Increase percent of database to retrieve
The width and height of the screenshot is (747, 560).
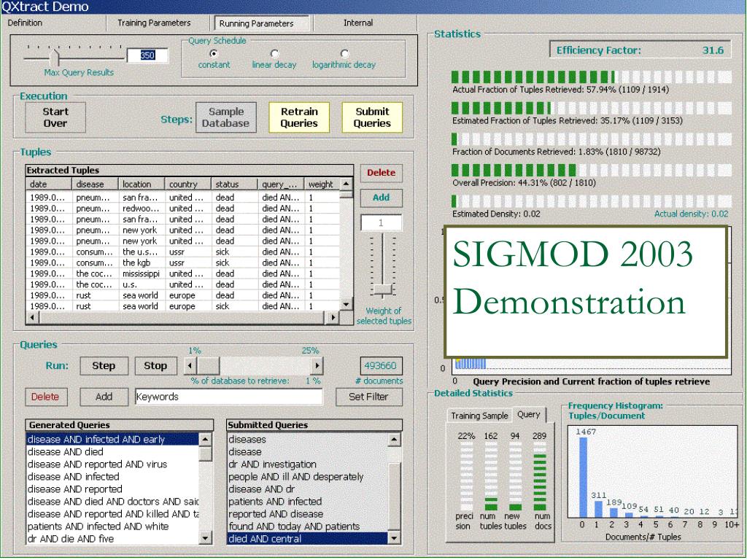coord(317,366)
